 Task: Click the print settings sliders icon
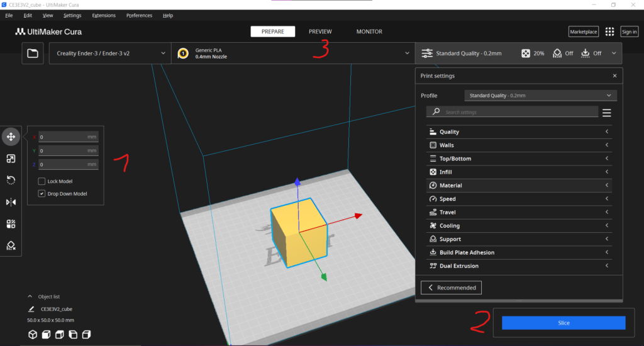pos(427,53)
